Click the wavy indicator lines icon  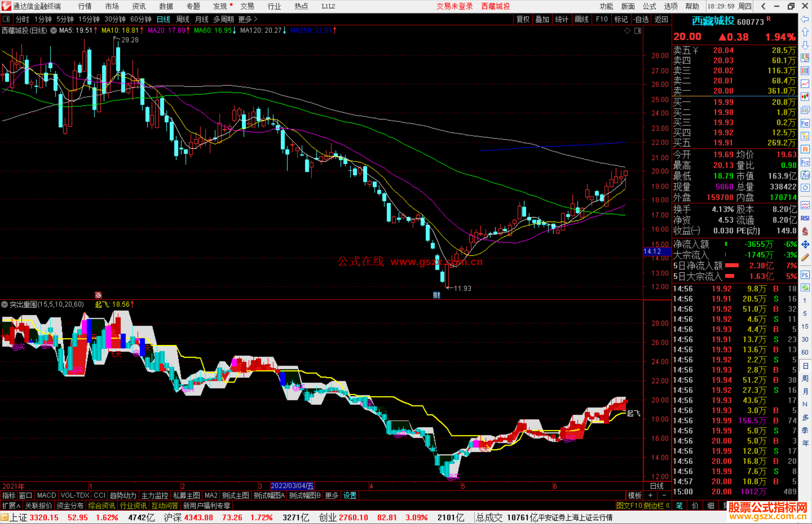pyautogui.click(x=805, y=205)
